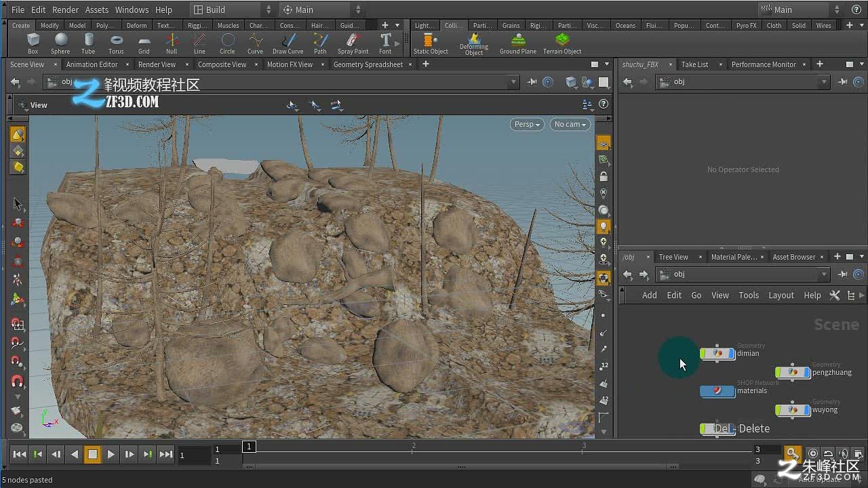
Task: Open the Persp view dropdown
Action: pos(527,124)
